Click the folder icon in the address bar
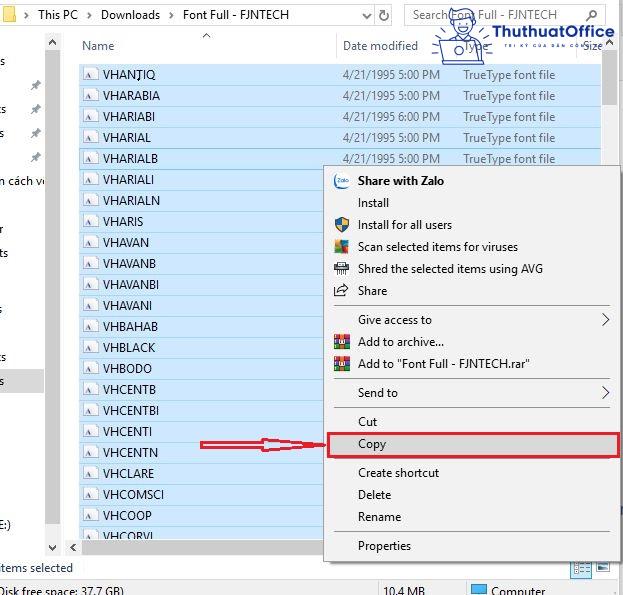 [x=8, y=15]
